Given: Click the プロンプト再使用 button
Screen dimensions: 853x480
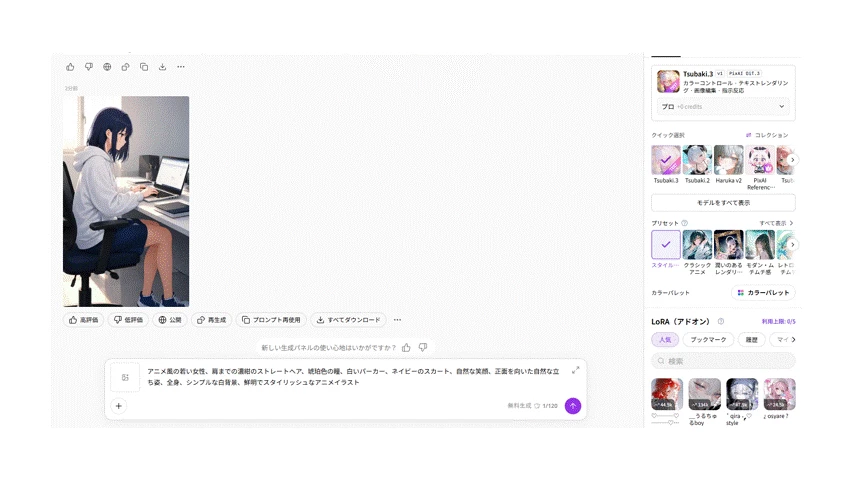Looking at the screenshot, I should [271, 320].
